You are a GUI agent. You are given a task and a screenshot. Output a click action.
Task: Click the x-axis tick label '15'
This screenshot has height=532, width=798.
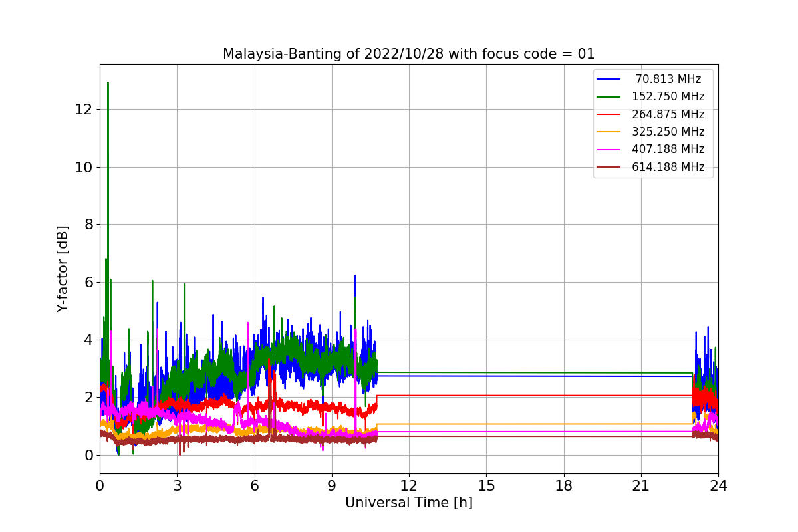point(486,486)
